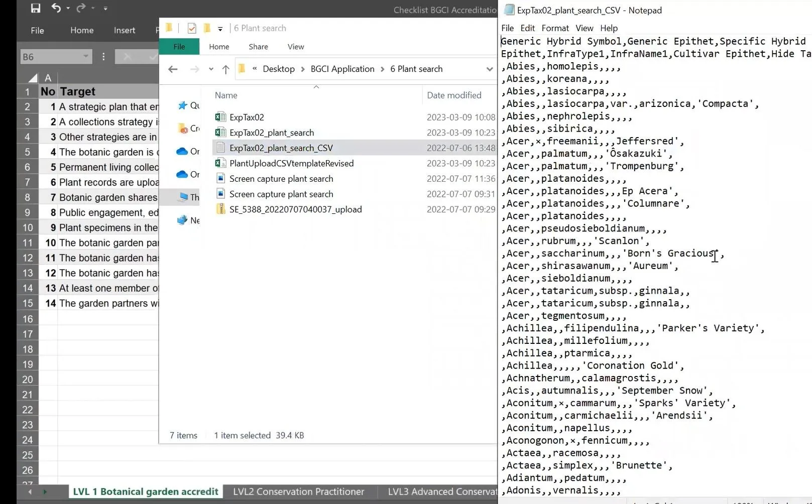Click the Cancel X beside Excel's Name Box
This screenshot has height=504, width=812.
click(128, 57)
